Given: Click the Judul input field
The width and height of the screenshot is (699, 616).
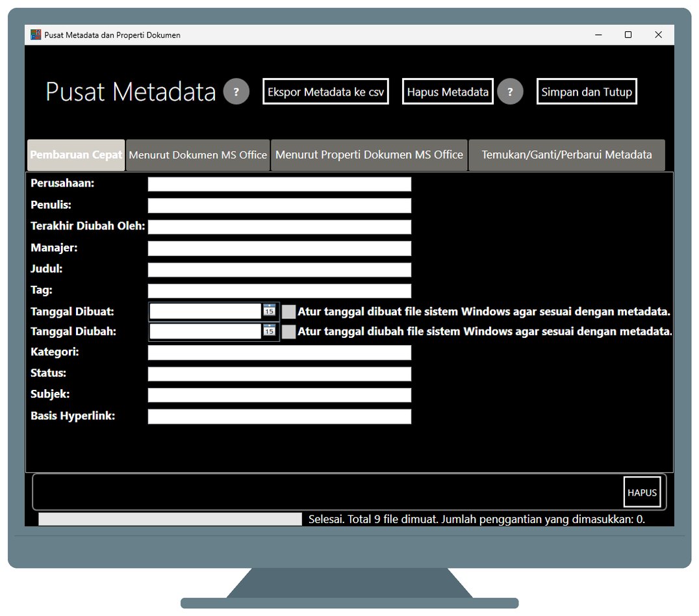Looking at the screenshot, I should pyautogui.click(x=279, y=270).
